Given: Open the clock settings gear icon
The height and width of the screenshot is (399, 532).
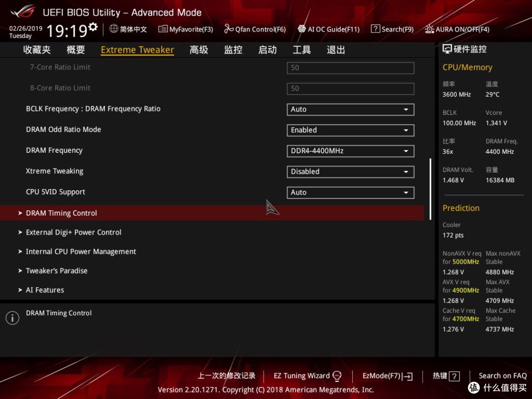Looking at the screenshot, I should 93,27.
